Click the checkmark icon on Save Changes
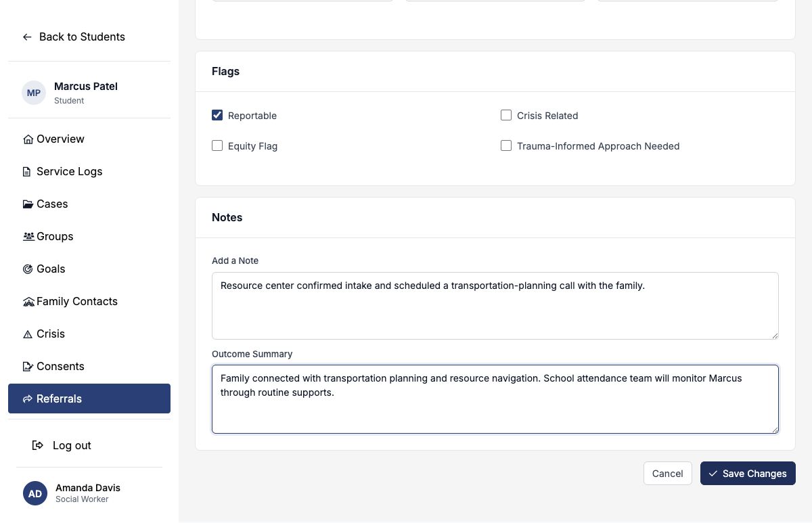Viewport: 812px width, 523px height. 713,474
